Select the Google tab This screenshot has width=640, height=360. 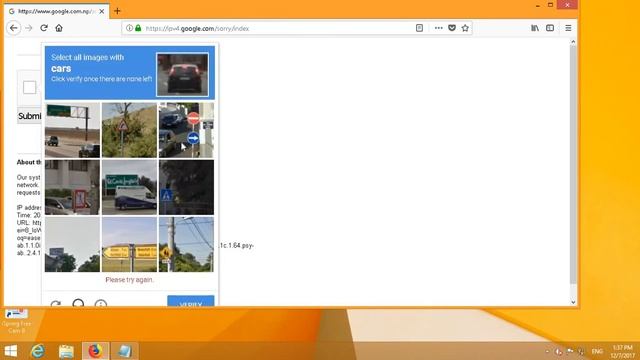point(57,11)
